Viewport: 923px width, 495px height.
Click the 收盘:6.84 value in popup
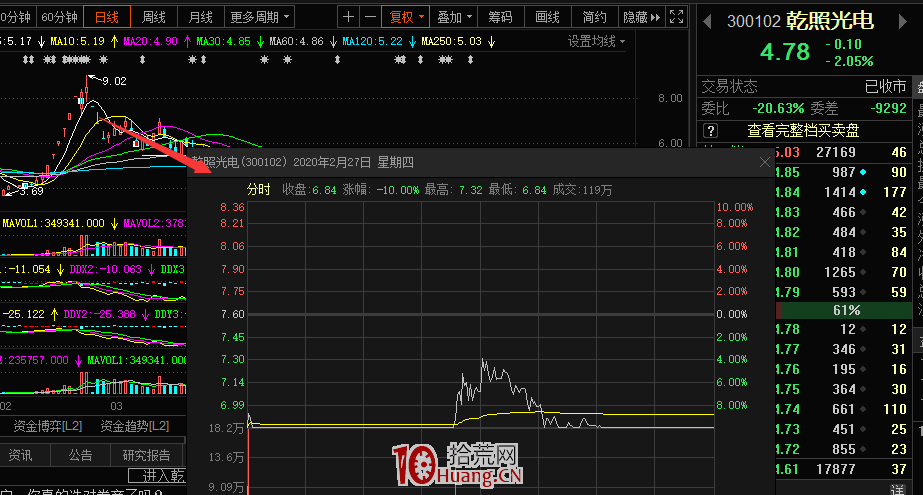309,190
